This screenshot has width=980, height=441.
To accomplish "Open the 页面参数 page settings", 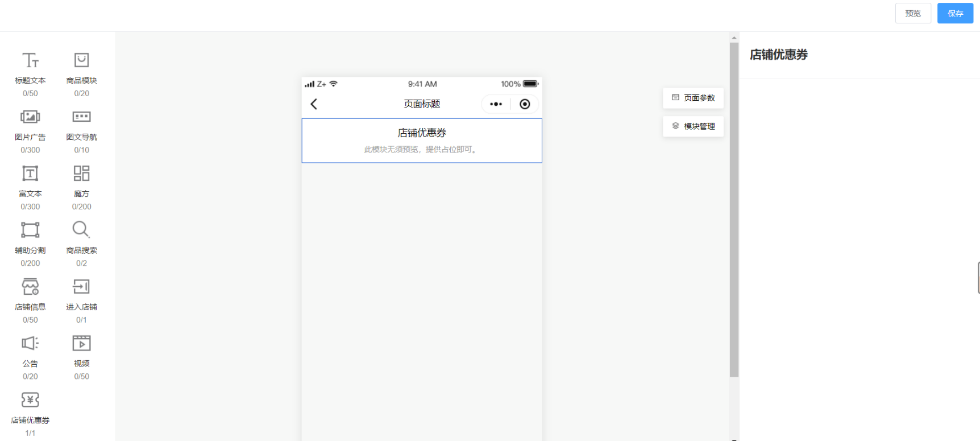I will pyautogui.click(x=693, y=98).
